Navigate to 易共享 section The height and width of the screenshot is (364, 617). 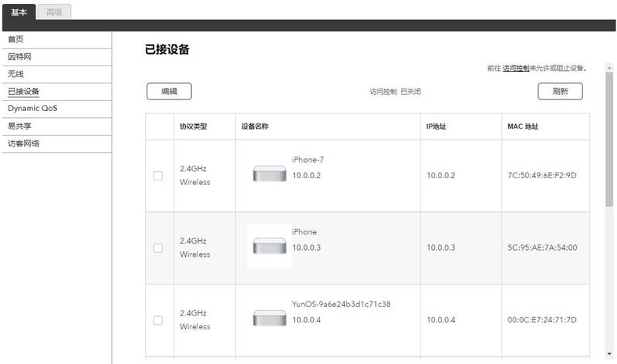[19, 126]
